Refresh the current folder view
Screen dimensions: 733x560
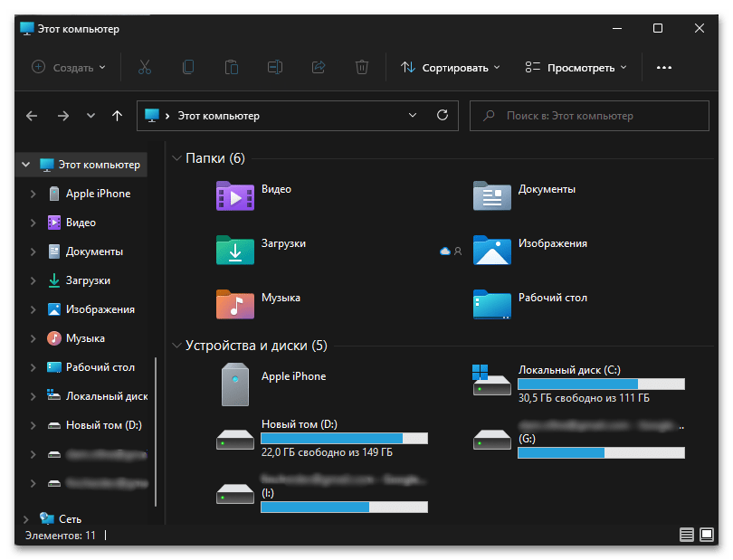tap(443, 115)
